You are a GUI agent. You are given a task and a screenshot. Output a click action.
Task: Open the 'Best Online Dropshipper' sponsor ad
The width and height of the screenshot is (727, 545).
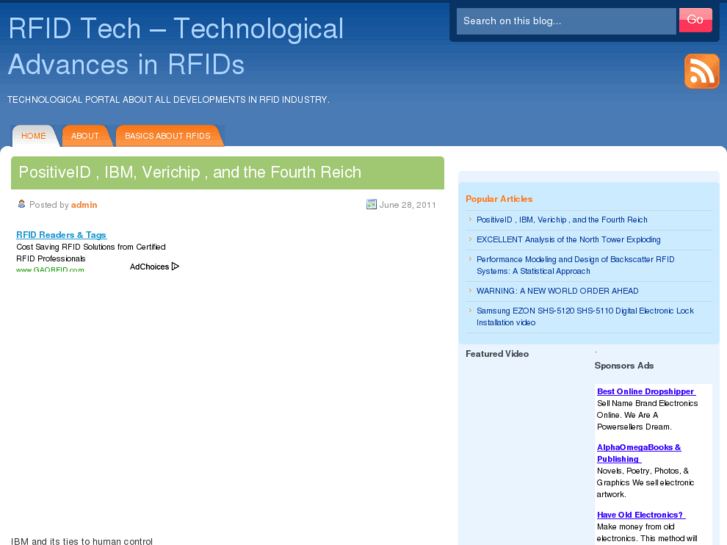point(646,391)
